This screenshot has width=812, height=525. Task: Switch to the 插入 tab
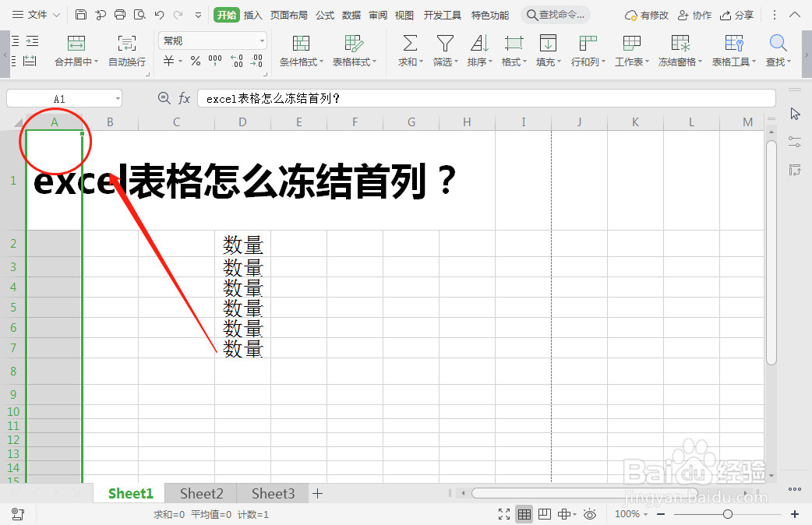click(x=252, y=15)
